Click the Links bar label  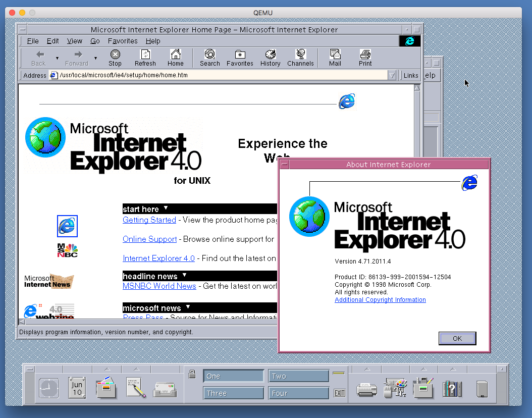pos(410,76)
